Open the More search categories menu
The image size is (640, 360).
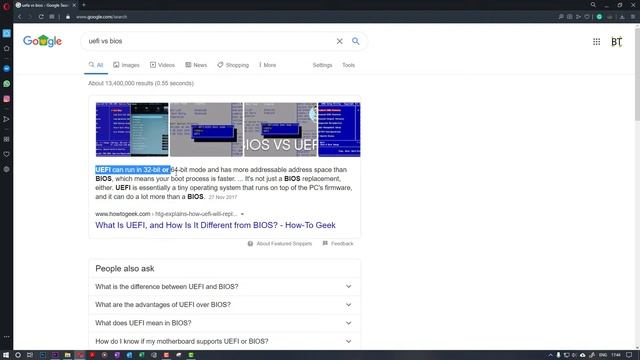point(268,65)
